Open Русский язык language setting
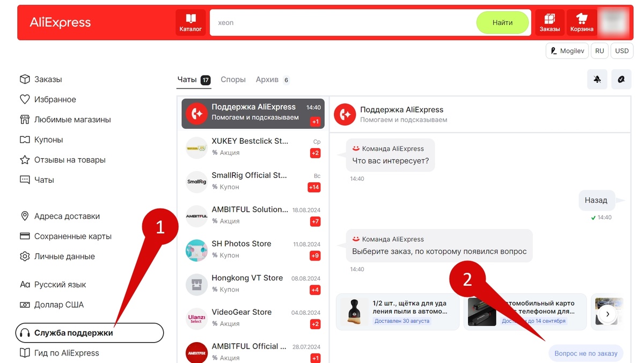Screen dimensions: 644x363 pos(53,285)
